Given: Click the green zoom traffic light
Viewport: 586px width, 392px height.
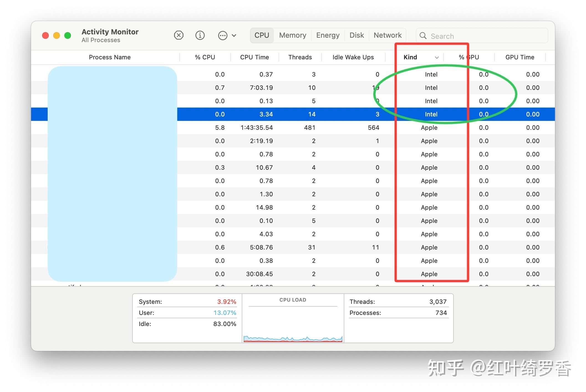Looking at the screenshot, I should (67, 35).
